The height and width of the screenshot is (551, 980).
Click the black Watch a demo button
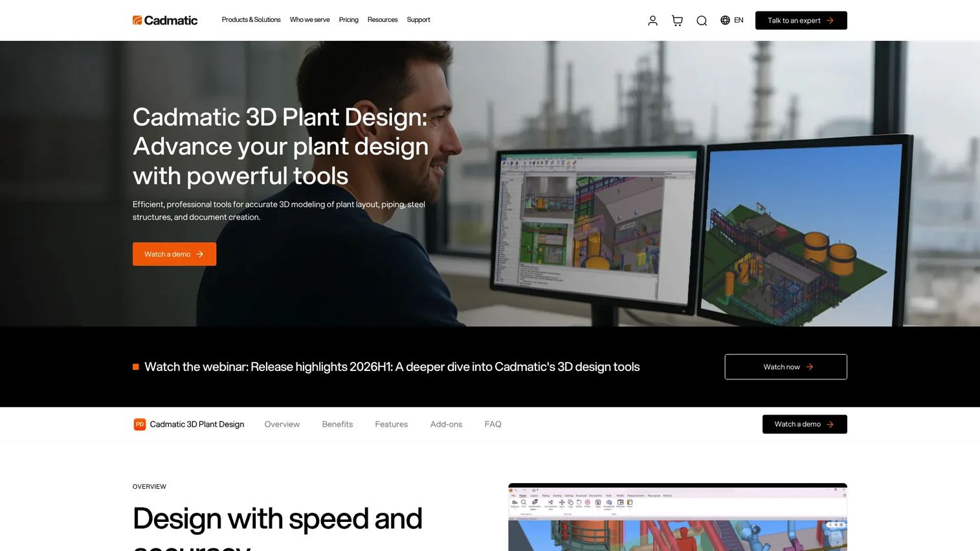805,424
